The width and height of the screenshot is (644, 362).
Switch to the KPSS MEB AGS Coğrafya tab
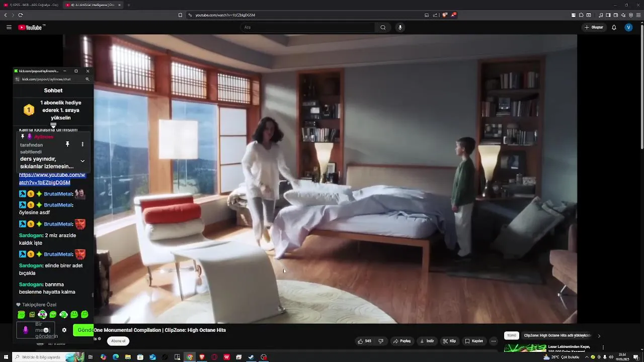point(32,5)
